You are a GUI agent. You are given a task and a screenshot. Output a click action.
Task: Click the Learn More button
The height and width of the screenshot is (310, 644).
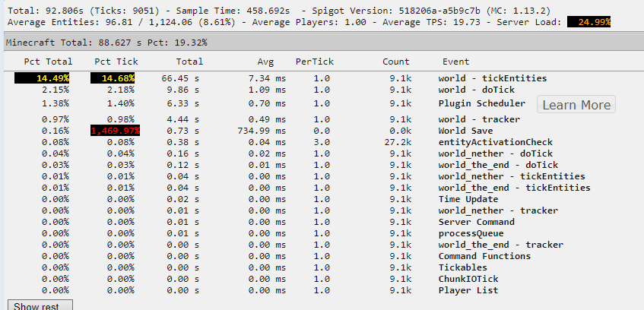[576, 105]
